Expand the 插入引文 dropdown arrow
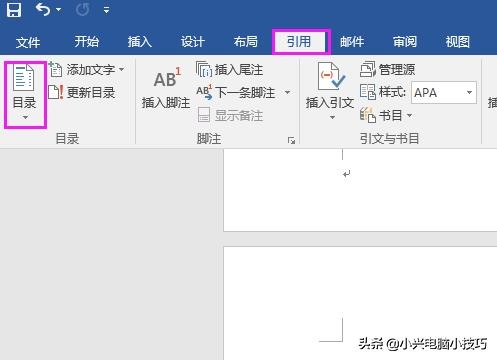 tap(332, 117)
